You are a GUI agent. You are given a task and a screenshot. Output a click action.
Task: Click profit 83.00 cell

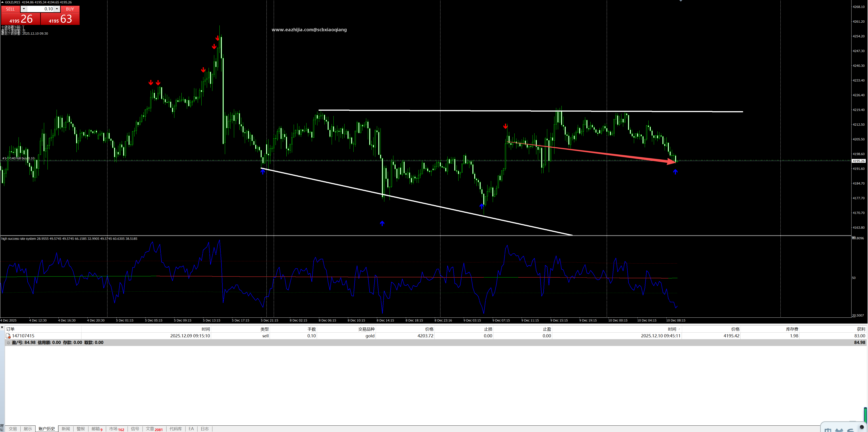coord(860,336)
